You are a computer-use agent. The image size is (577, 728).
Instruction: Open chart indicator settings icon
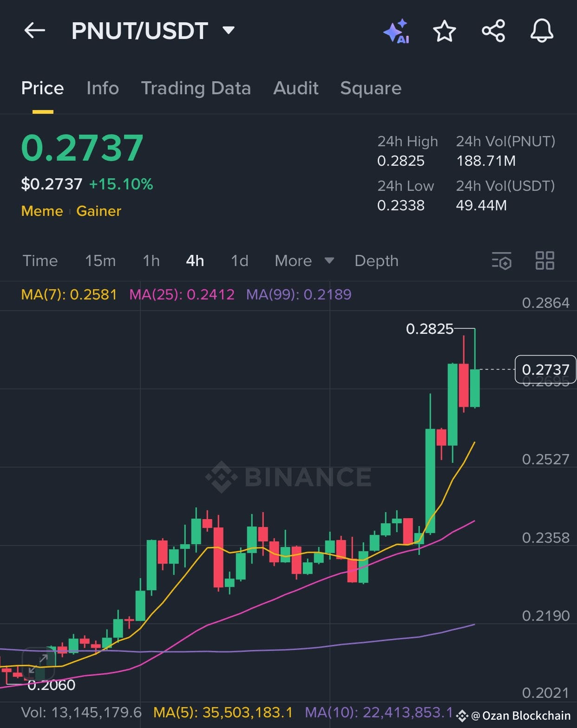pos(502,260)
